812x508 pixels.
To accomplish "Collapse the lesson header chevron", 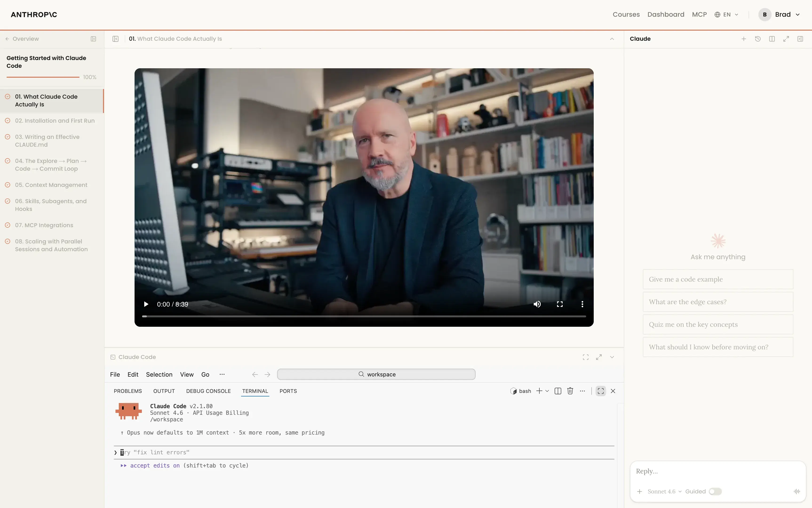I will [x=612, y=39].
